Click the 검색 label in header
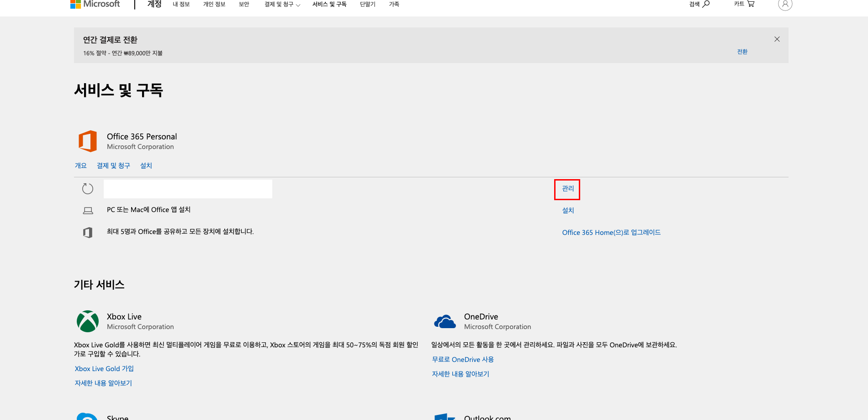The image size is (868, 420). click(694, 4)
